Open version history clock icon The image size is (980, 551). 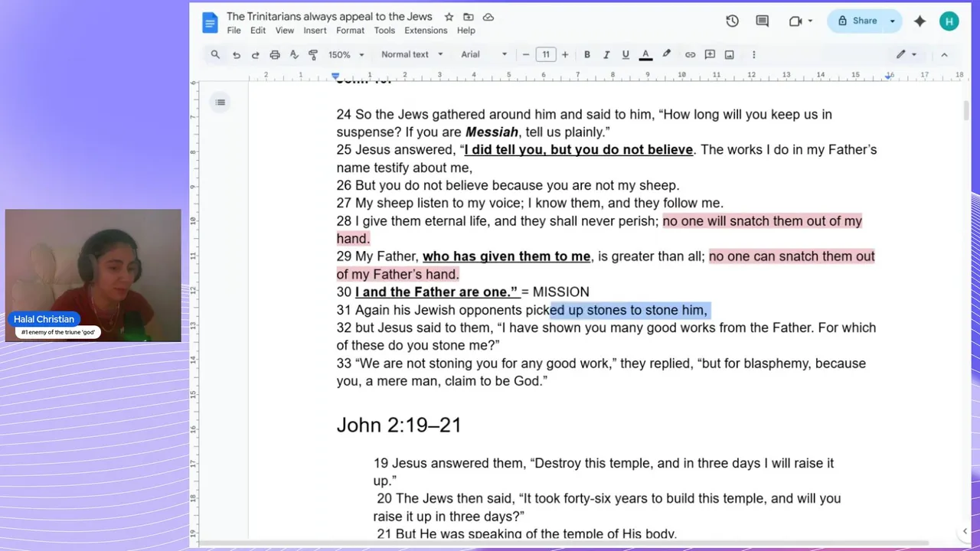click(x=732, y=21)
